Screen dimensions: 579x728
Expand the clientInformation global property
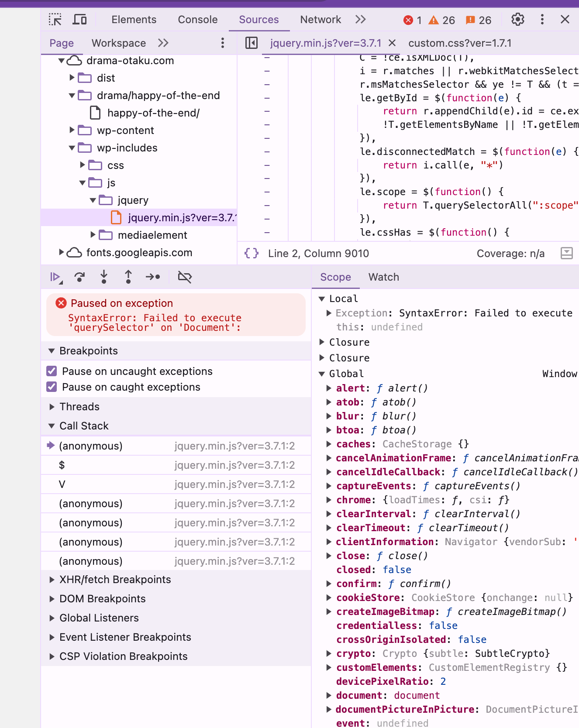(x=329, y=542)
